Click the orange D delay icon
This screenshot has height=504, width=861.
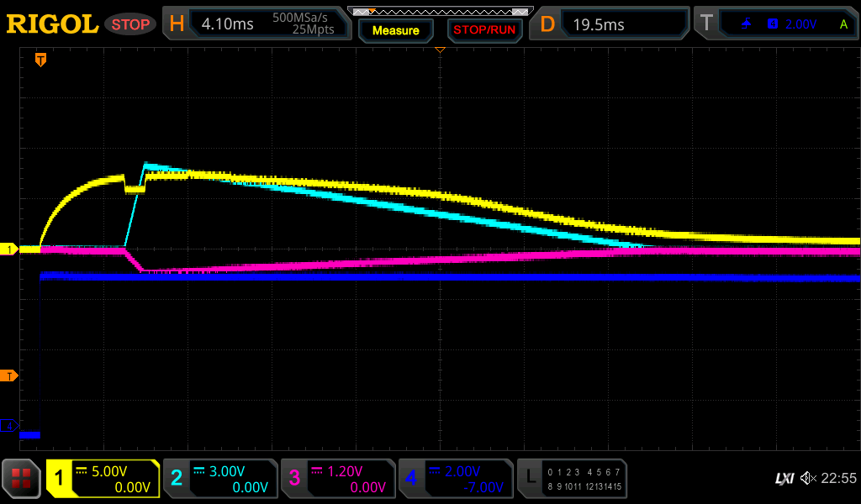pos(547,24)
